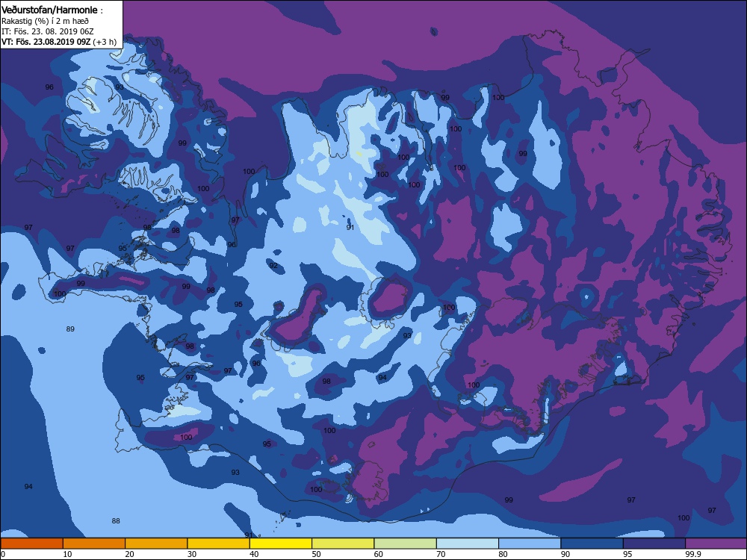Click the legend tick label '70'
This screenshot has width=747, height=560.
(x=441, y=554)
